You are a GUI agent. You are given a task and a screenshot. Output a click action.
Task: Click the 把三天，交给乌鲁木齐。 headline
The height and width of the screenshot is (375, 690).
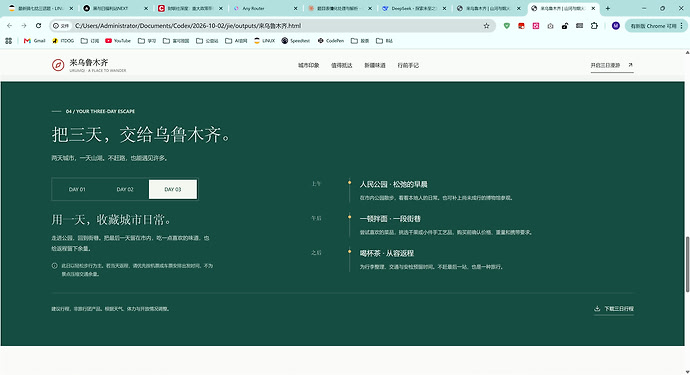141,134
